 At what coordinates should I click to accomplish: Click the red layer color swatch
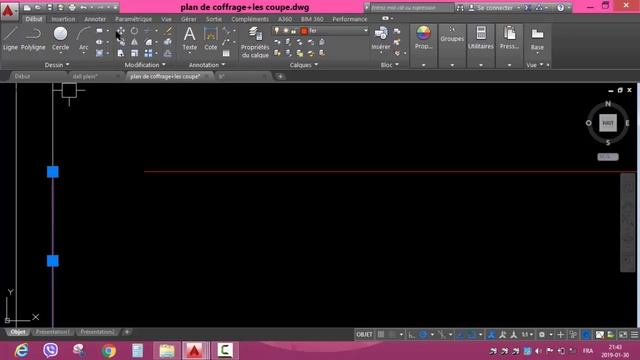point(304,31)
